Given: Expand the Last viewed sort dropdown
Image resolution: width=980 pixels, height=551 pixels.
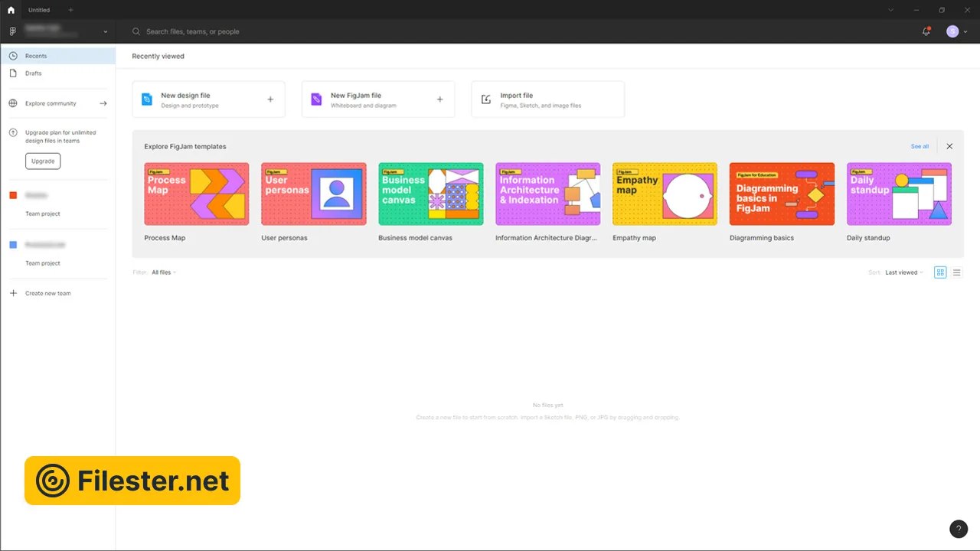Looking at the screenshot, I should [903, 272].
